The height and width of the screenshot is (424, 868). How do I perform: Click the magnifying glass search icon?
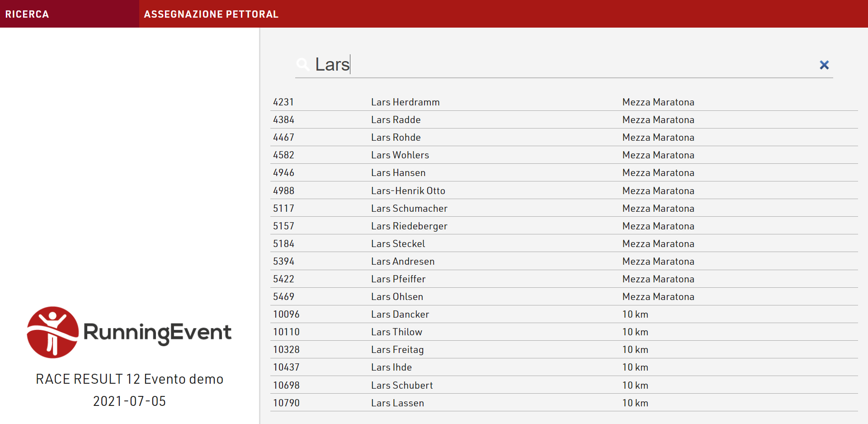click(x=303, y=65)
